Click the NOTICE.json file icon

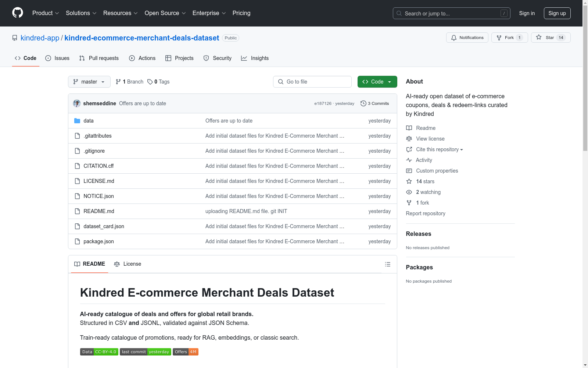77,196
